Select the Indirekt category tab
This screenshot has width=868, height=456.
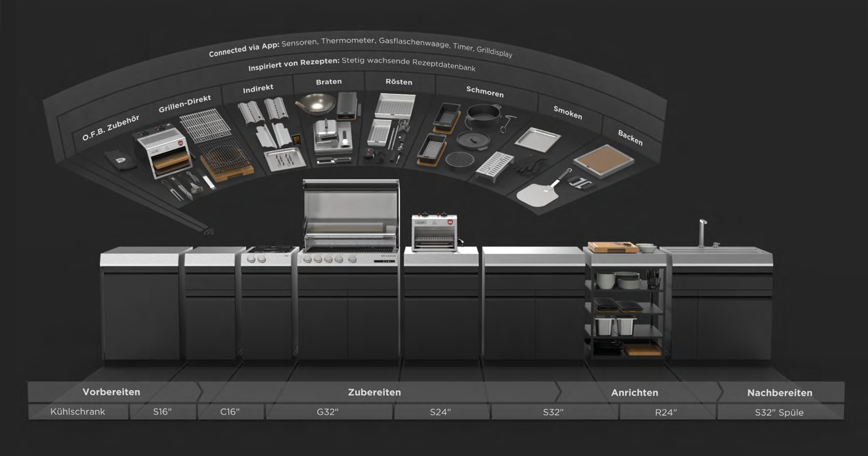point(258,89)
